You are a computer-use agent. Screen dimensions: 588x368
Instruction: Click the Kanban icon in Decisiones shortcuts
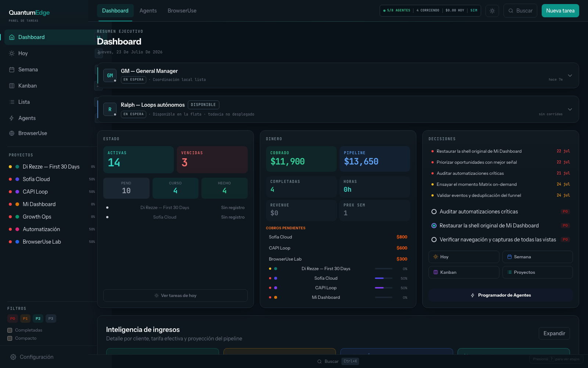pos(435,272)
